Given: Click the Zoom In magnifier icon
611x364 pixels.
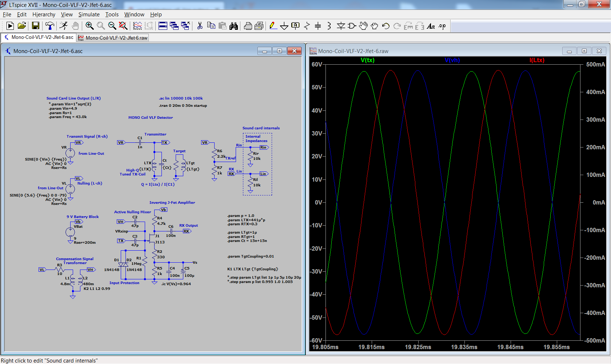Looking at the screenshot, I should click(x=89, y=26).
